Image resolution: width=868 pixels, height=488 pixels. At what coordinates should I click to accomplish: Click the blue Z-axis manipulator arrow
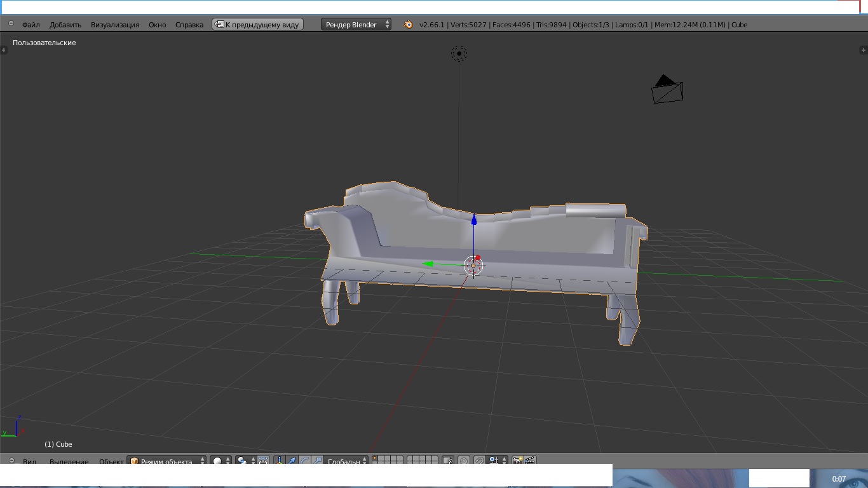point(473,220)
